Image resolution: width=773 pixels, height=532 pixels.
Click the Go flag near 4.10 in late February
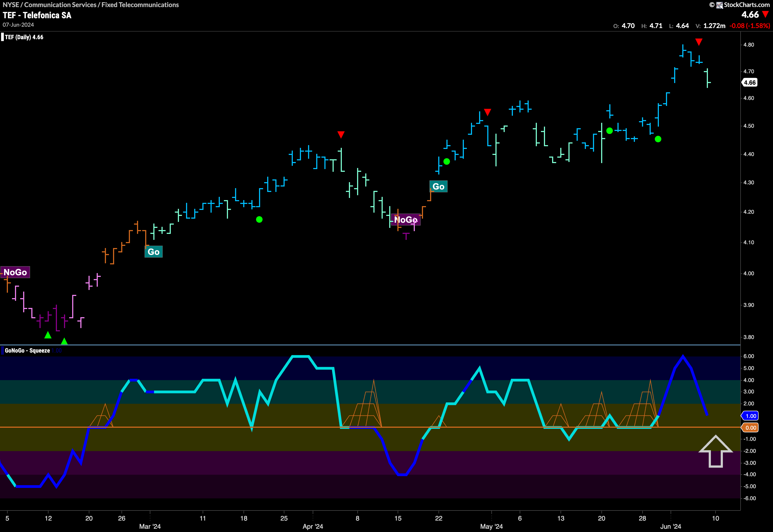tap(153, 252)
